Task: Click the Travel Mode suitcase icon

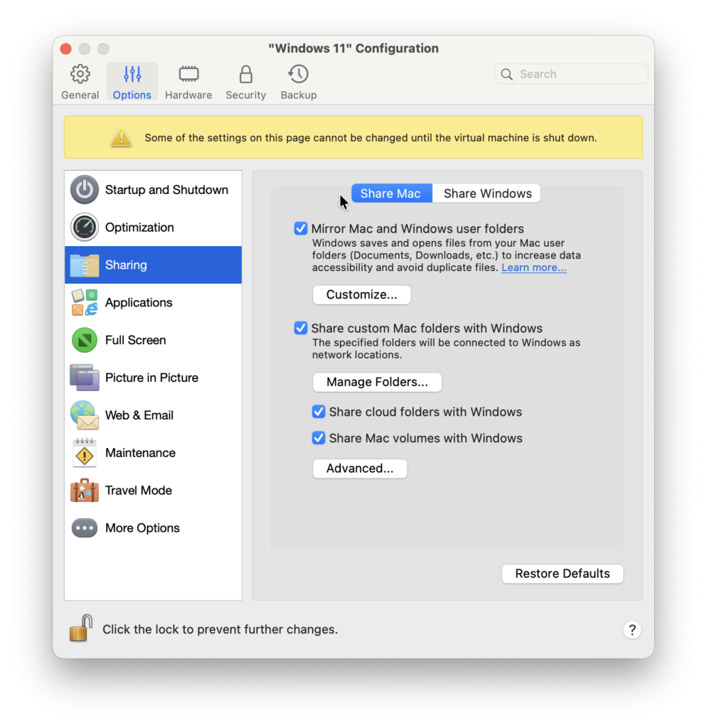Action: coord(85,491)
